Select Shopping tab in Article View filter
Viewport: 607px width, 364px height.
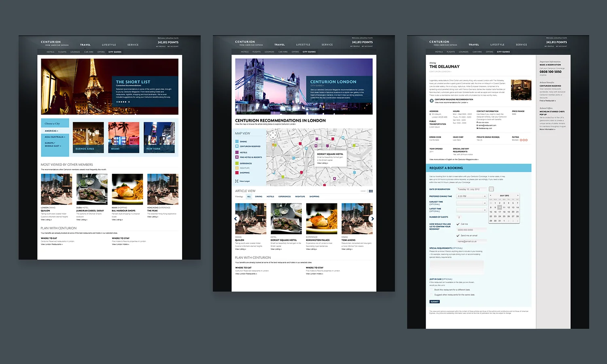point(314,197)
